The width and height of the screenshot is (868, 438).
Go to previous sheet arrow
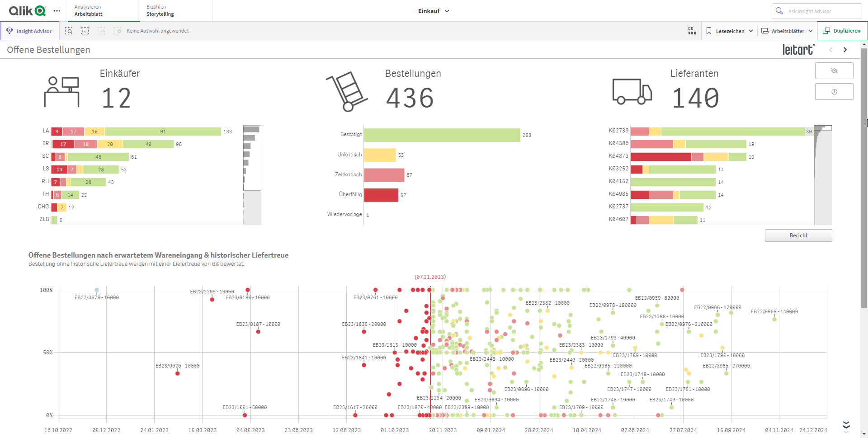[x=831, y=50]
